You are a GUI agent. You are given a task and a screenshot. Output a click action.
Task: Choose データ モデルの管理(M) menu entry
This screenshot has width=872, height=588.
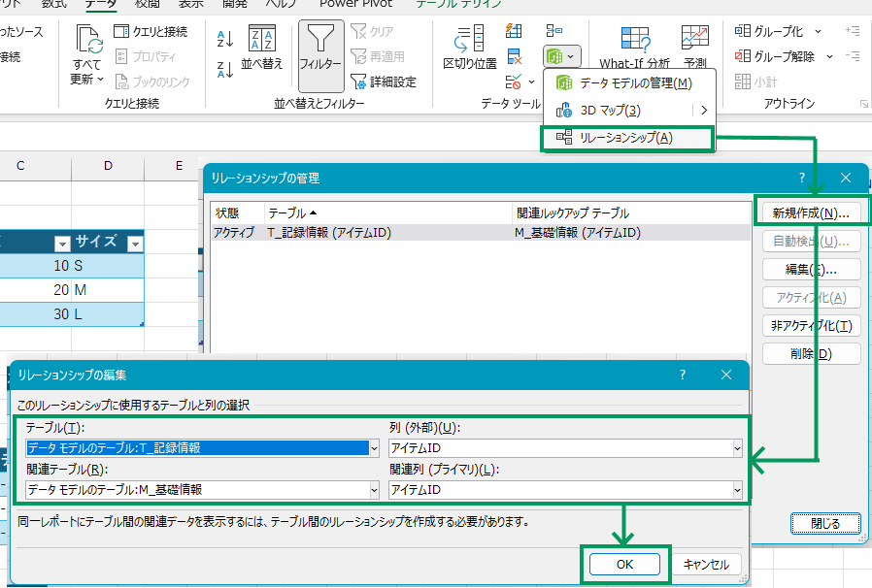[635, 83]
